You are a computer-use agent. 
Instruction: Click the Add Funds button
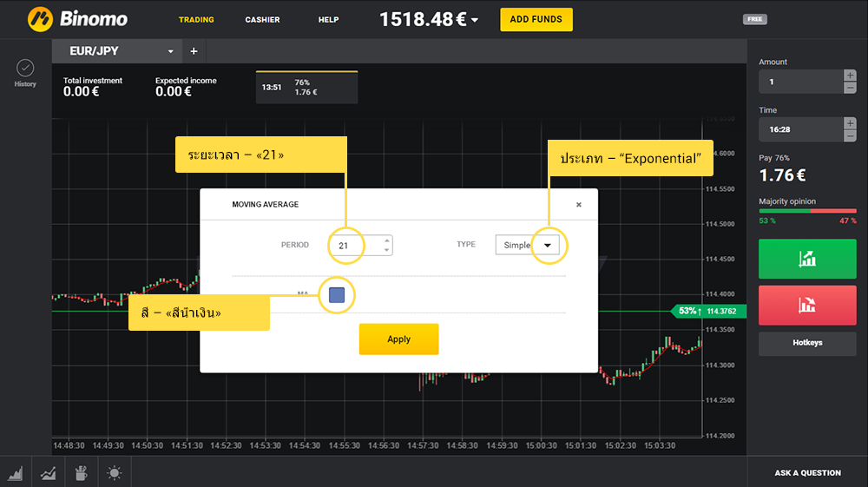pyautogui.click(x=536, y=19)
